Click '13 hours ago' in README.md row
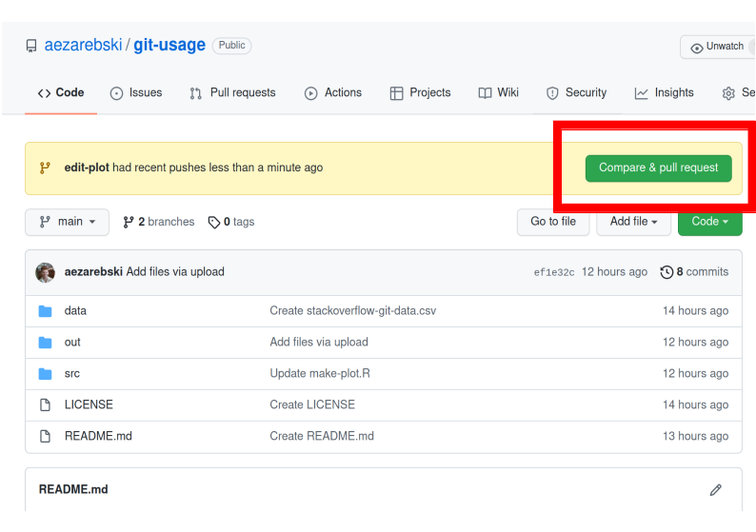Image resolution: width=756 pixels, height=532 pixels. pyautogui.click(x=695, y=436)
